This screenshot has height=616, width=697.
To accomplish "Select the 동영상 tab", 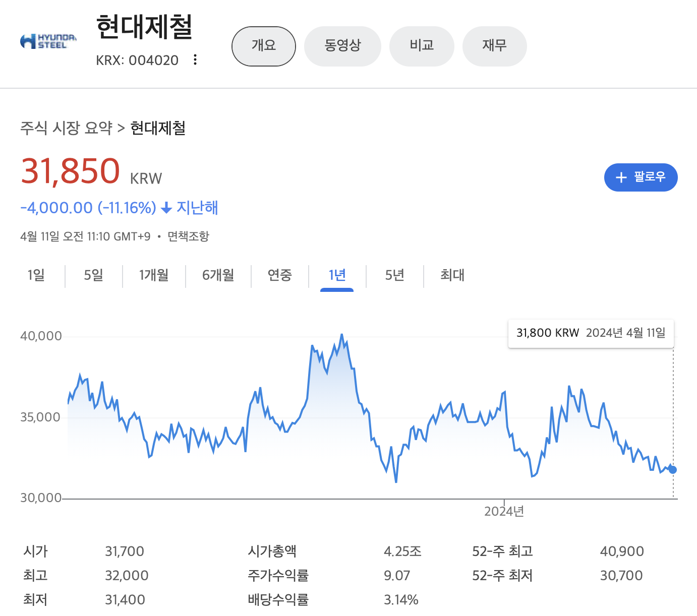I will click(343, 46).
